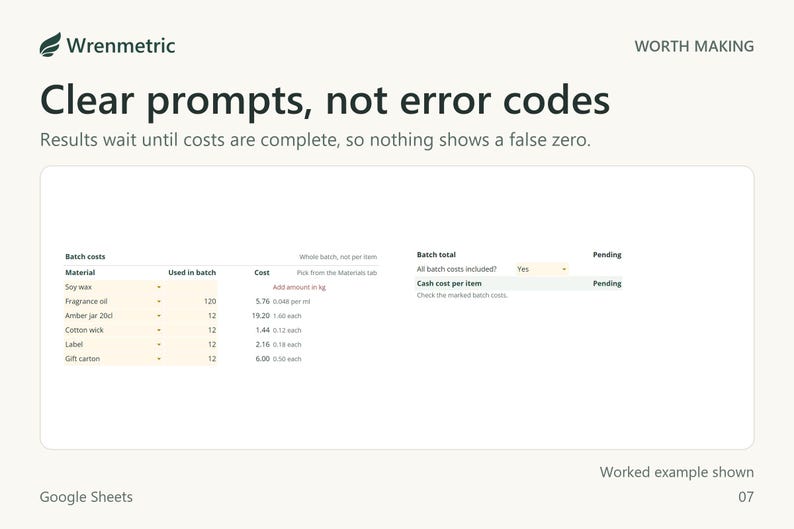Click the '0.18 each' unit price
794x529 pixels.
pyautogui.click(x=287, y=345)
